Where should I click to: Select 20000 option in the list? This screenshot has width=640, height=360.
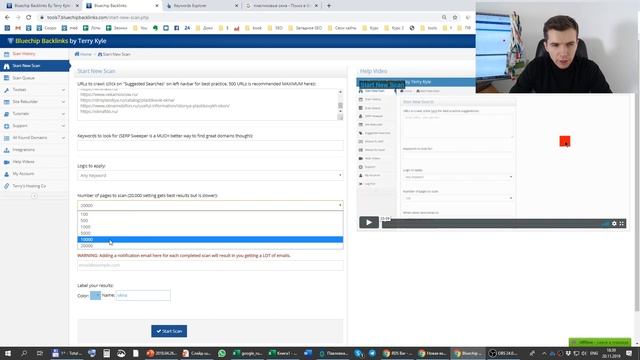(210, 246)
